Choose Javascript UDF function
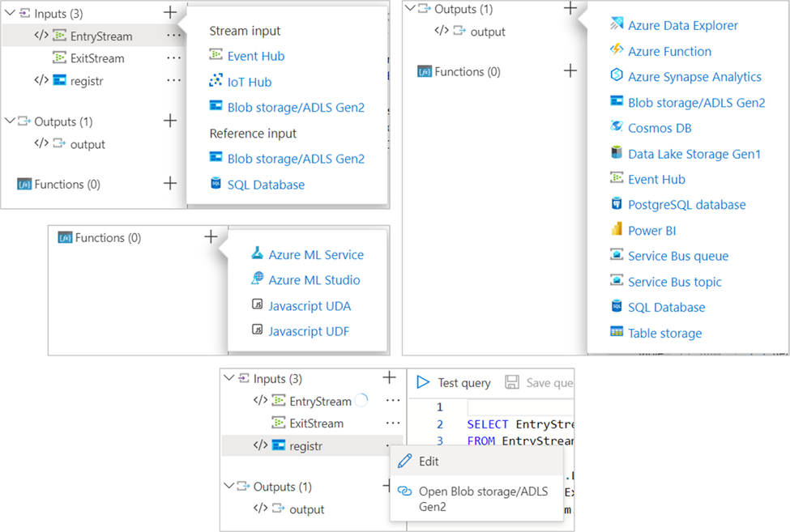Screen dimensions: 790x532 pyautogui.click(x=309, y=331)
